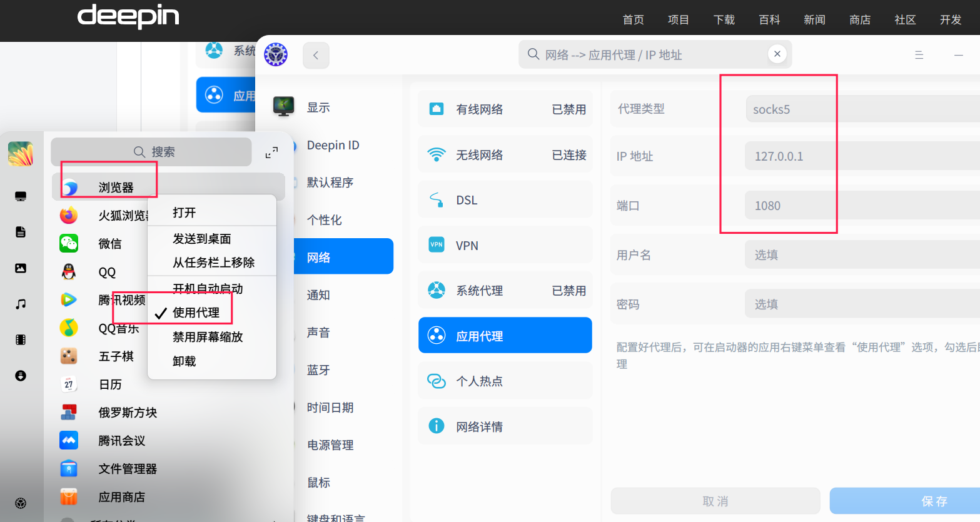Open Deepin ID in the sidebar
This screenshot has width=980, height=522.
(x=333, y=145)
